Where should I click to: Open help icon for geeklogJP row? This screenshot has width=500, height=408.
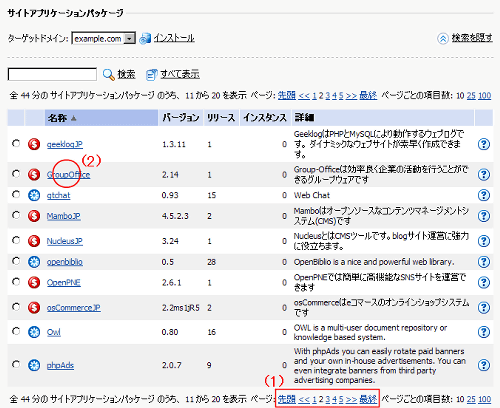tap(484, 144)
